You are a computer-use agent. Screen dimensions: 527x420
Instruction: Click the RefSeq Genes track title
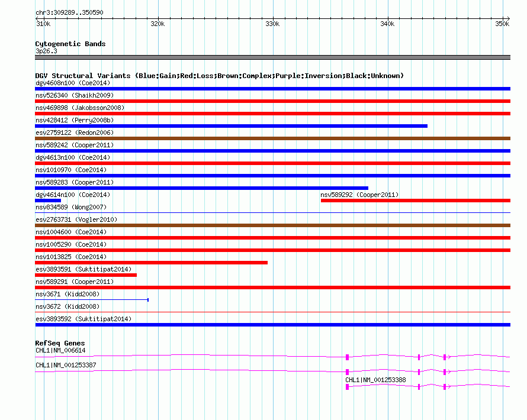60,343
